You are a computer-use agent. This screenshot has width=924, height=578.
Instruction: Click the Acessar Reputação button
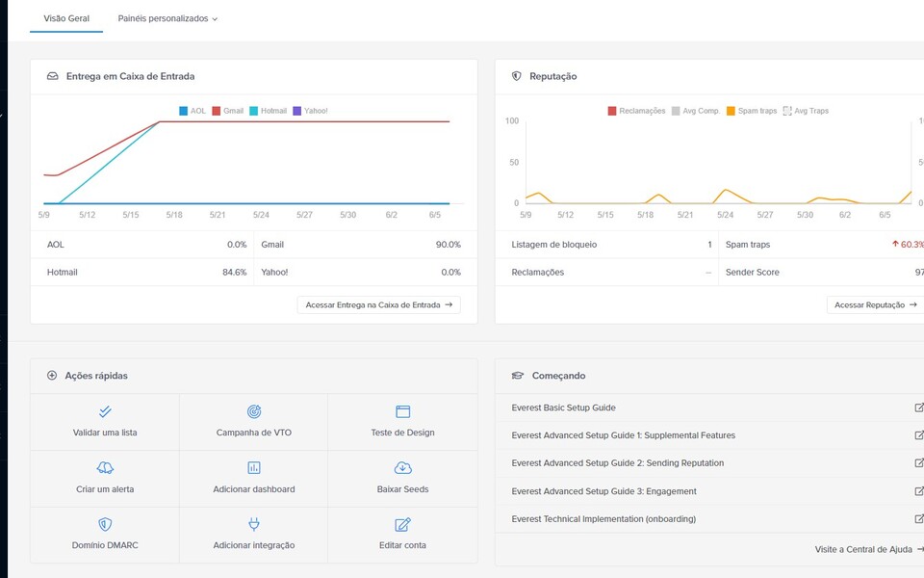876,305
